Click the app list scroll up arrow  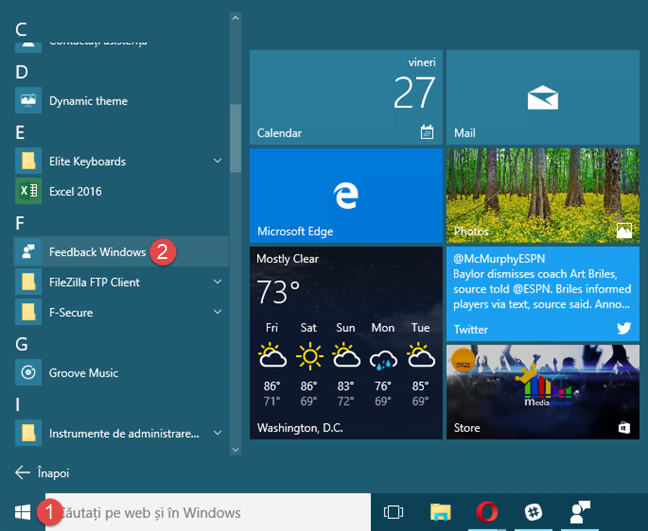tap(236, 18)
